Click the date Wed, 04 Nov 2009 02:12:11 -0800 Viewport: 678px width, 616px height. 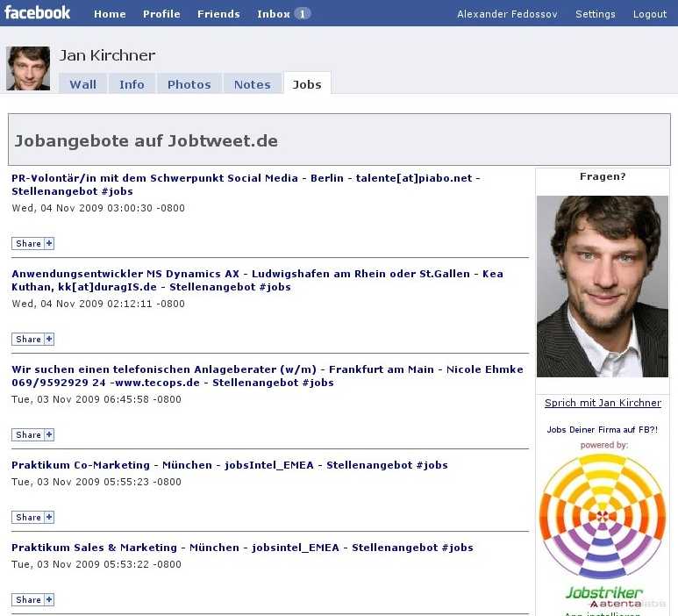pyautogui.click(x=98, y=304)
